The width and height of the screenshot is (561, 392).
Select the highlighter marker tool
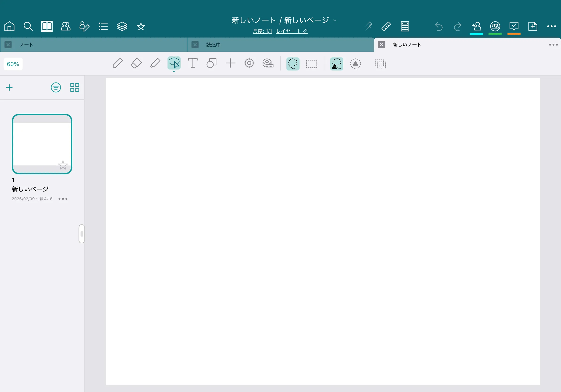click(x=155, y=63)
